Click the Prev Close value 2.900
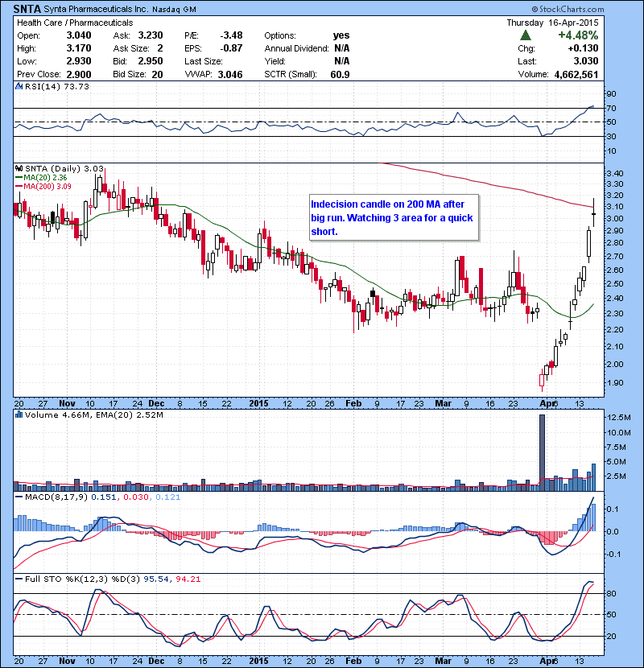Viewport: 644px width, 668px height. click(79, 74)
